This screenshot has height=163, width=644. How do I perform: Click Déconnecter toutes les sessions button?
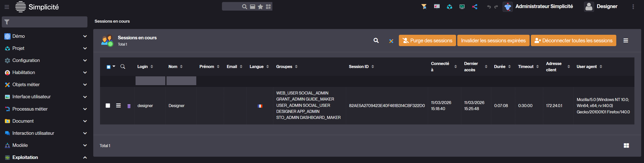[573, 41]
